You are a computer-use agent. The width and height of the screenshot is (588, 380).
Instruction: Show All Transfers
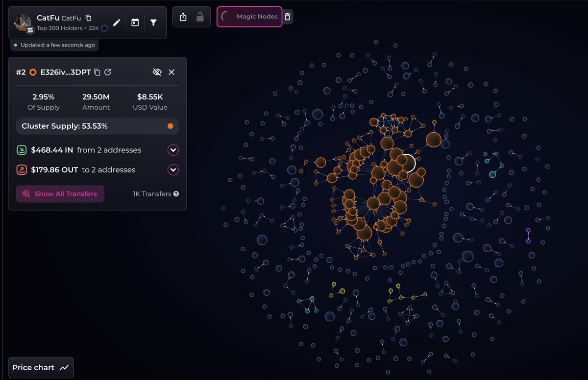click(x=60, y=194)
